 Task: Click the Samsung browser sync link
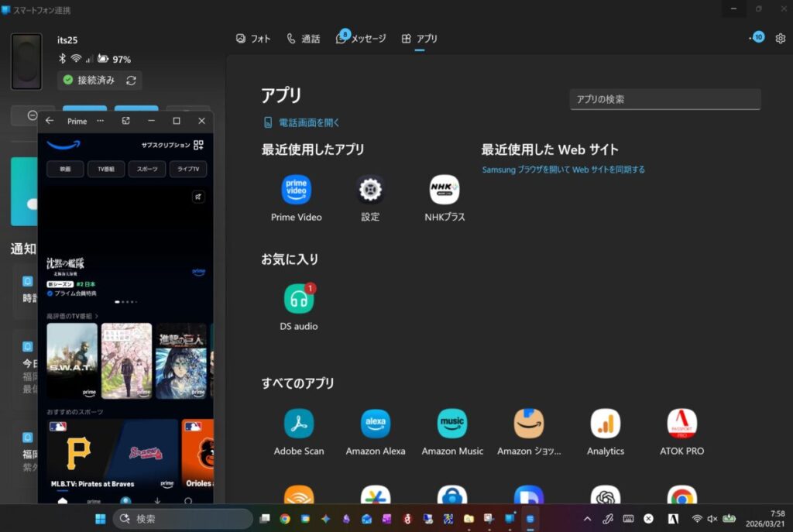[563, 170]
